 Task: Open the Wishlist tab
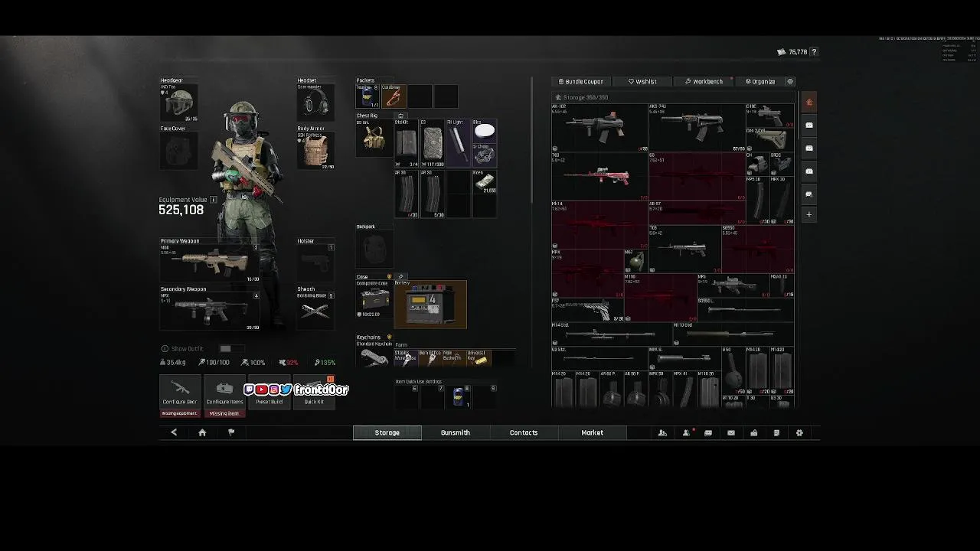click(x=643, y=81)
